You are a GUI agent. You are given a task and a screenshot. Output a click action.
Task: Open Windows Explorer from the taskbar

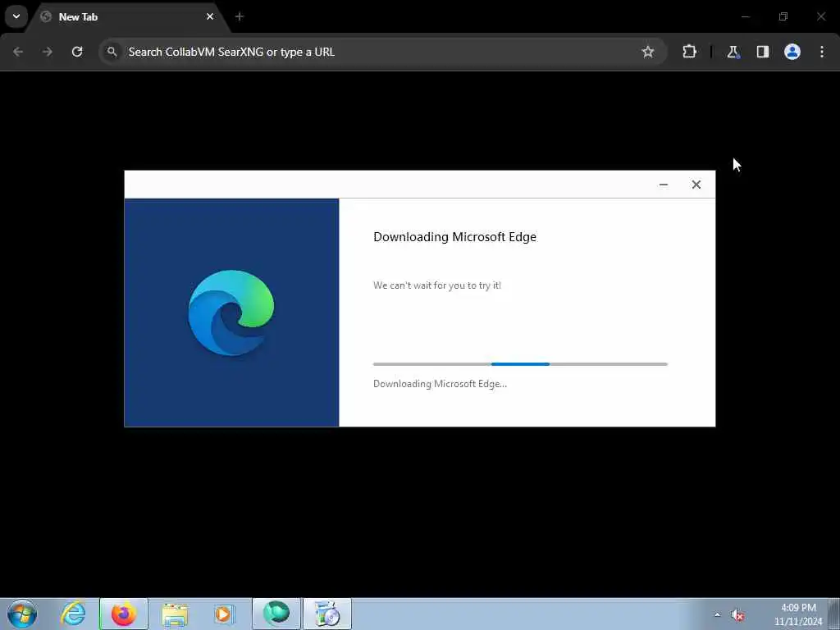click(175, 614)
